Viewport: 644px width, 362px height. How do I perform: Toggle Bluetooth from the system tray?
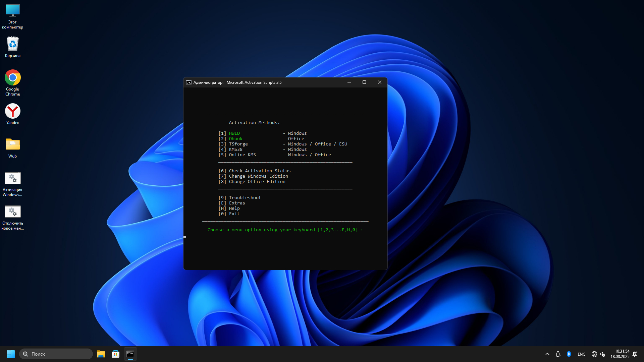coord(569,354)
